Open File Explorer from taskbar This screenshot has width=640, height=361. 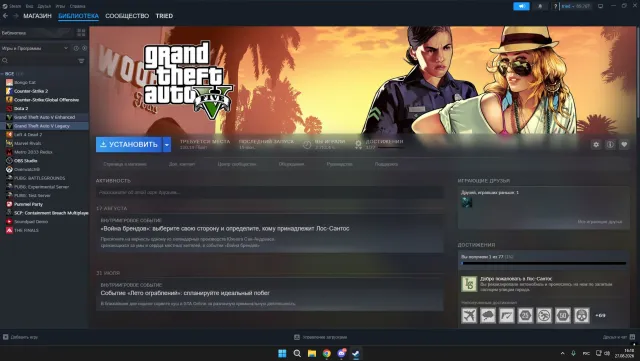coord(312,353)
